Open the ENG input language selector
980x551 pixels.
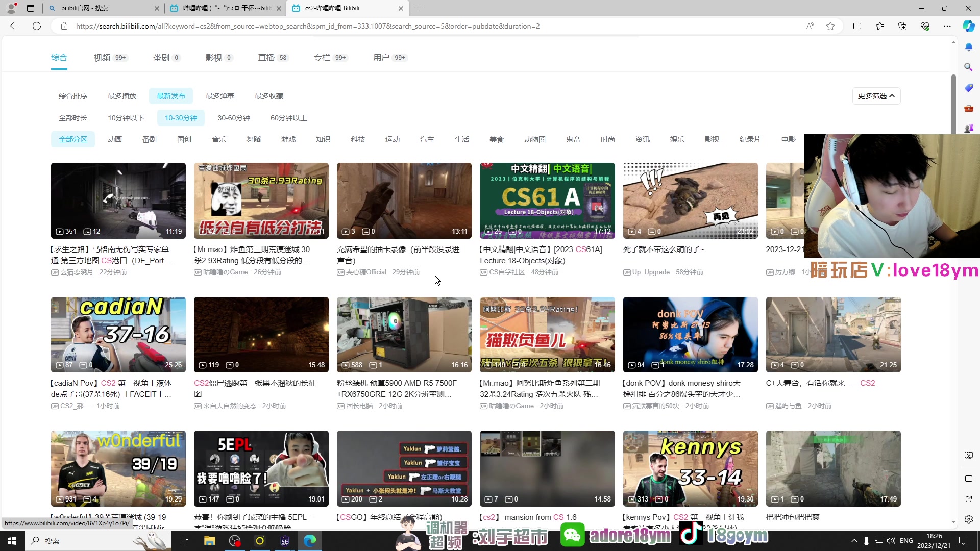pyautogui.click(x=906, y=541)
